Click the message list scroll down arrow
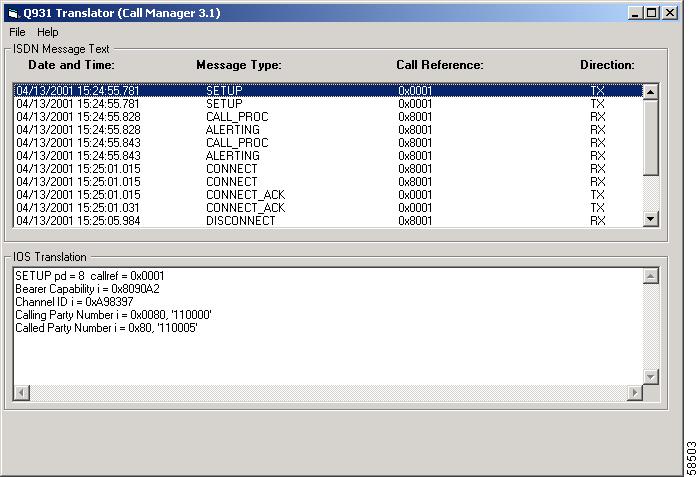The height and width of the screenshot is (477, 699). 651,219
